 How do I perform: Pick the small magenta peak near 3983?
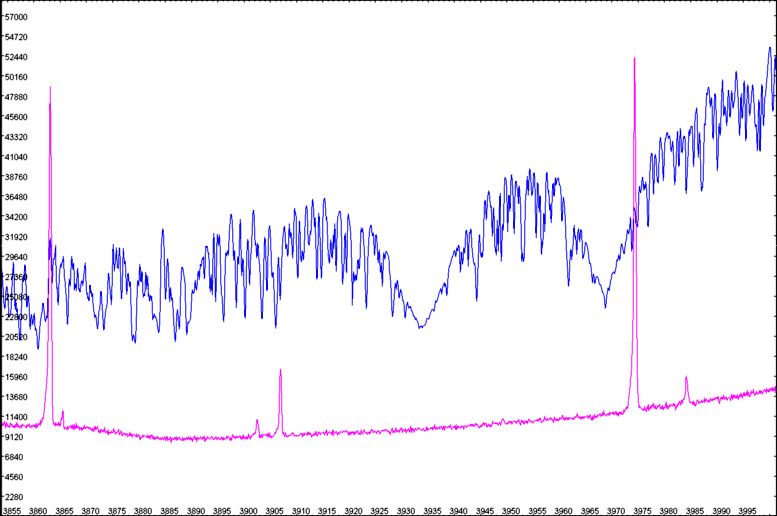click(686, 379)
